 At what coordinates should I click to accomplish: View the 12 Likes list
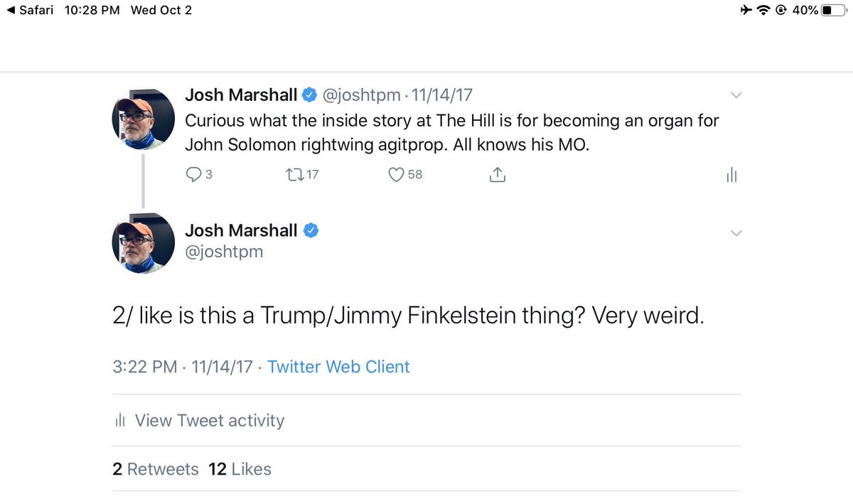pos(240,469)
